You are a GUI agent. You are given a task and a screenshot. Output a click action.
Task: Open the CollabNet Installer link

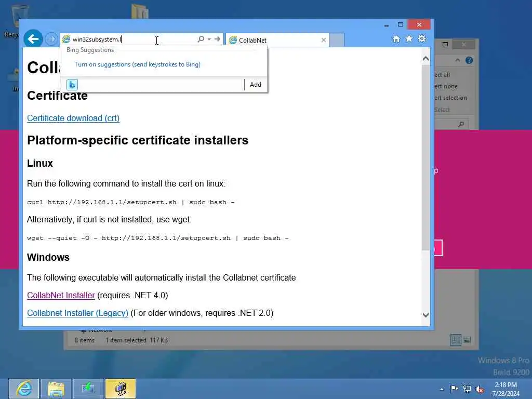tap(61, 295)
